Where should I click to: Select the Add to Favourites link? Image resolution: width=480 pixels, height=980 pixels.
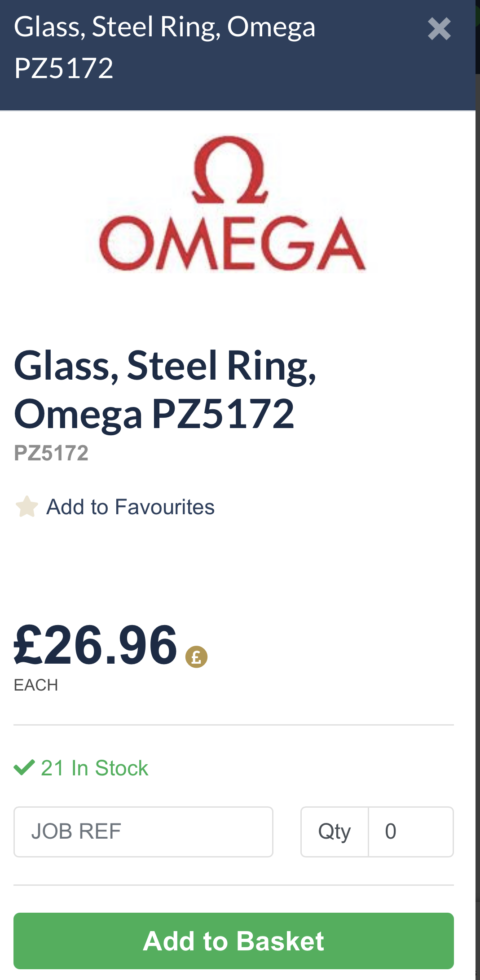click(x=130, y=507)
